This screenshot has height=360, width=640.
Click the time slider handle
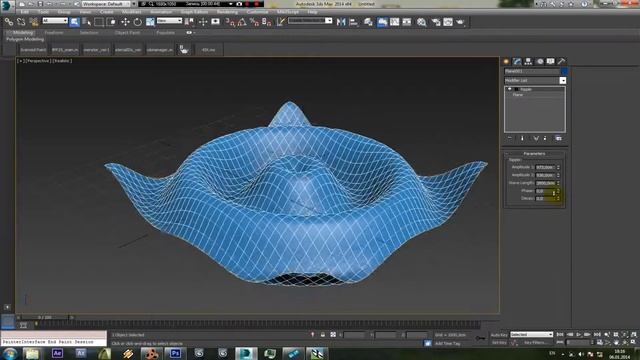click(x=45, y=317)
